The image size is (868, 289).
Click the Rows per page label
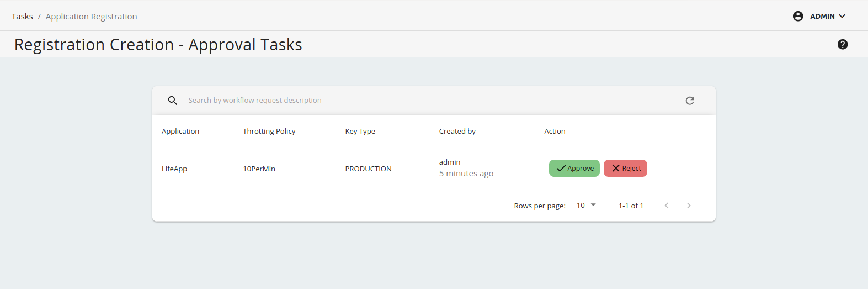click(x=540, y=206)
